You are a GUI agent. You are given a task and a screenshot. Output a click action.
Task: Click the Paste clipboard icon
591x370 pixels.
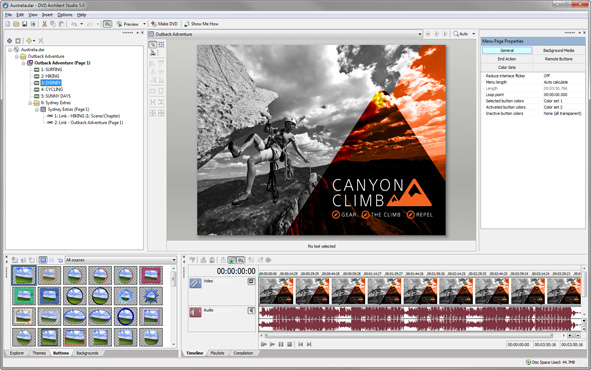(x=61, y=24)
